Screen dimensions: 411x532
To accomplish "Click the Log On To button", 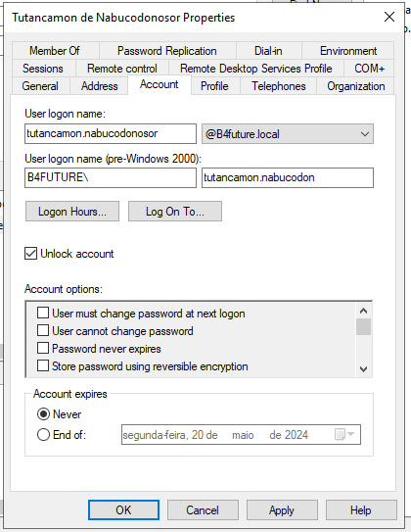I will click(175, 212).
